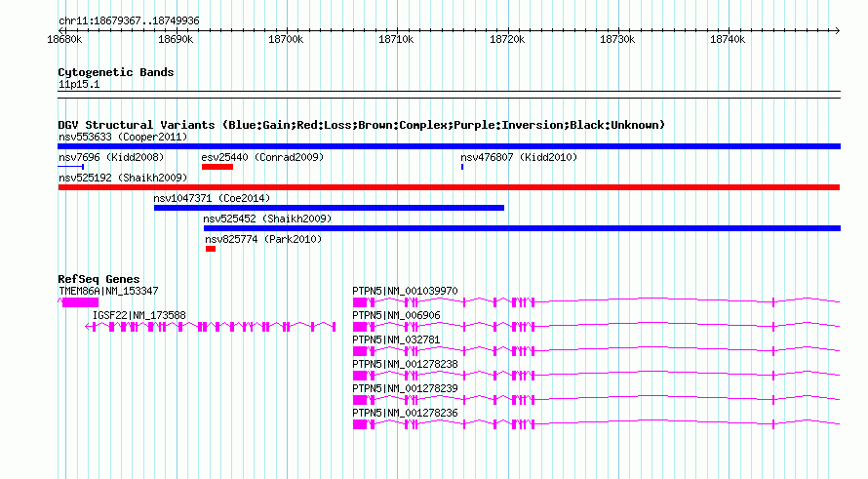The height and width of the screenshot is (479, 868).
Task: Open the nsv1047371 (Coe2014) label
Action: pos(212,198)
